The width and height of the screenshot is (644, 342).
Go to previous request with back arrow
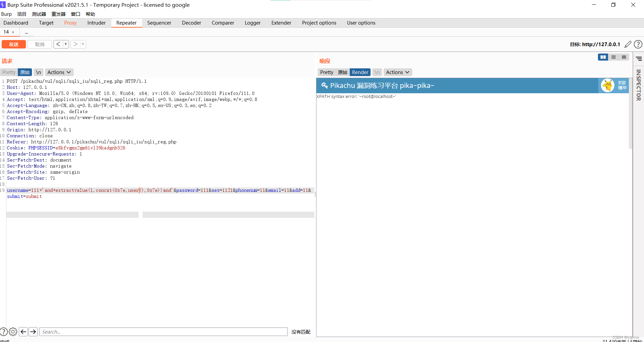58,44
